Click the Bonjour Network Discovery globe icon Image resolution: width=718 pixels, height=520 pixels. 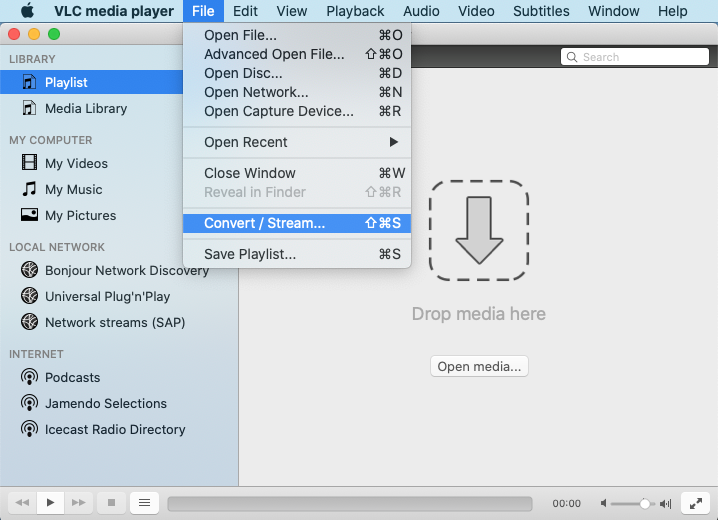click(29, 270)
